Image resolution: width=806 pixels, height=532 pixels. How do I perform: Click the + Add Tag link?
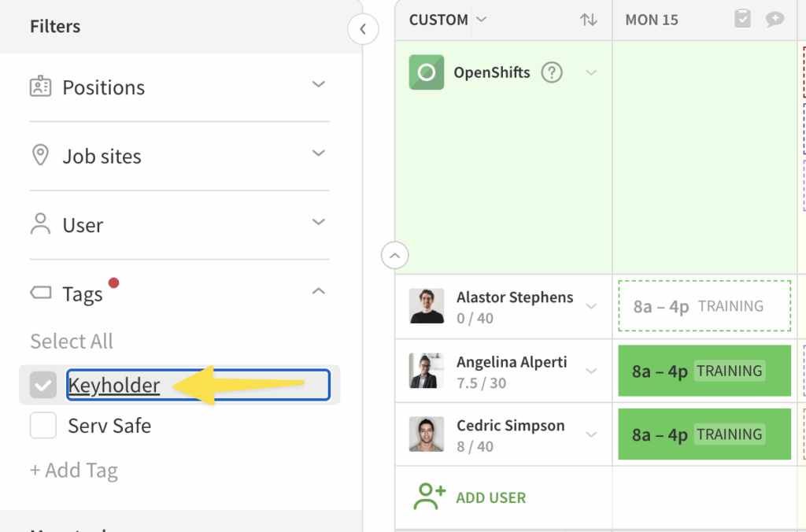(74, 471)
